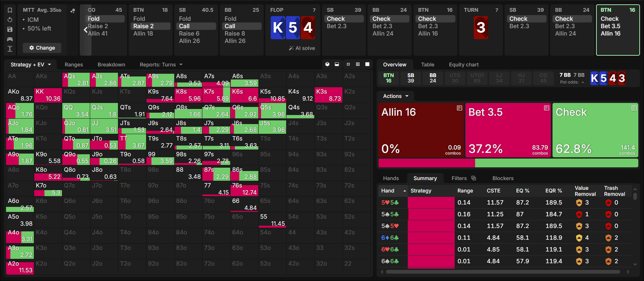Select the KK cell in the hand matrix

(48, 95)
